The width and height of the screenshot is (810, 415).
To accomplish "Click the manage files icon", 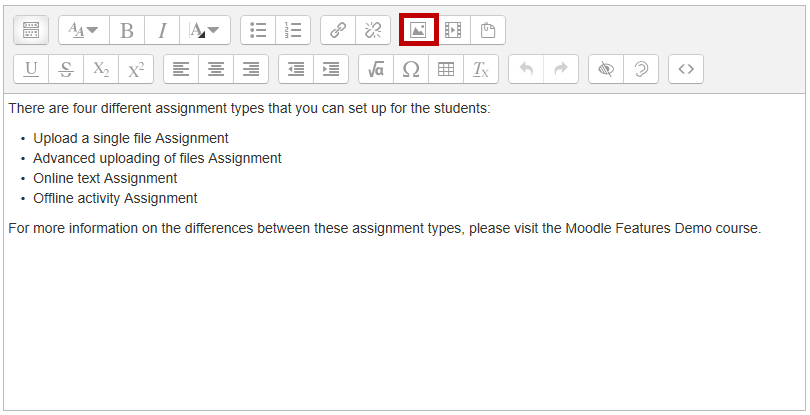I will [x=488, y=30].
